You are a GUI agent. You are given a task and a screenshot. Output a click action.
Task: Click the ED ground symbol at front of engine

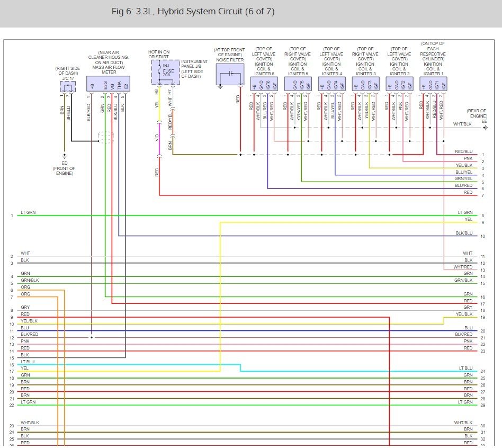pos(65,156)
